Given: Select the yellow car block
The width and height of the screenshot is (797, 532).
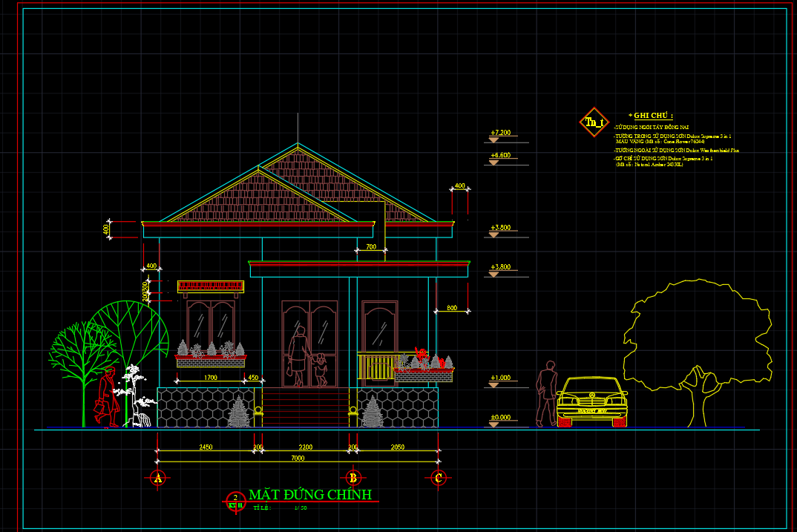Looking at the screenshot, I should coord(592,402).
